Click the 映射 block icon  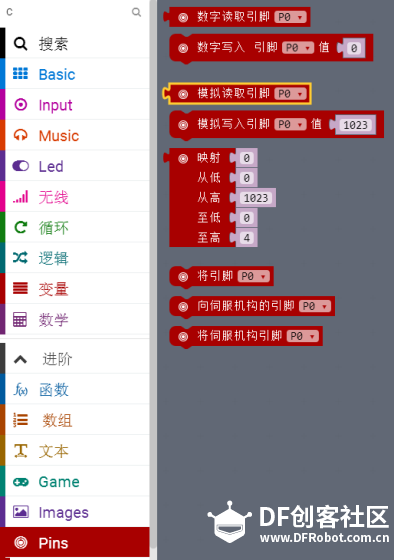[183, 158]
